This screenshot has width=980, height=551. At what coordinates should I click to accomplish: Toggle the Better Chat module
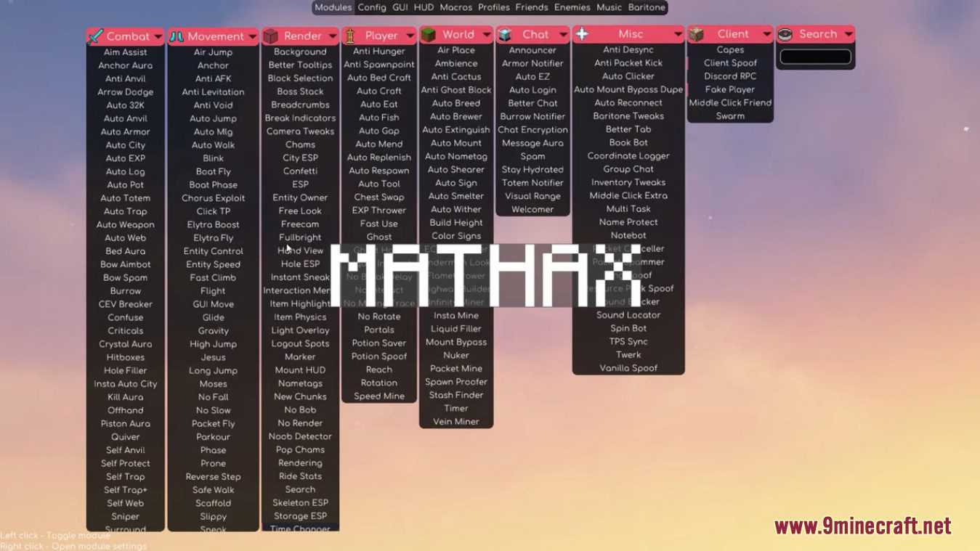[x=532, y=103]
